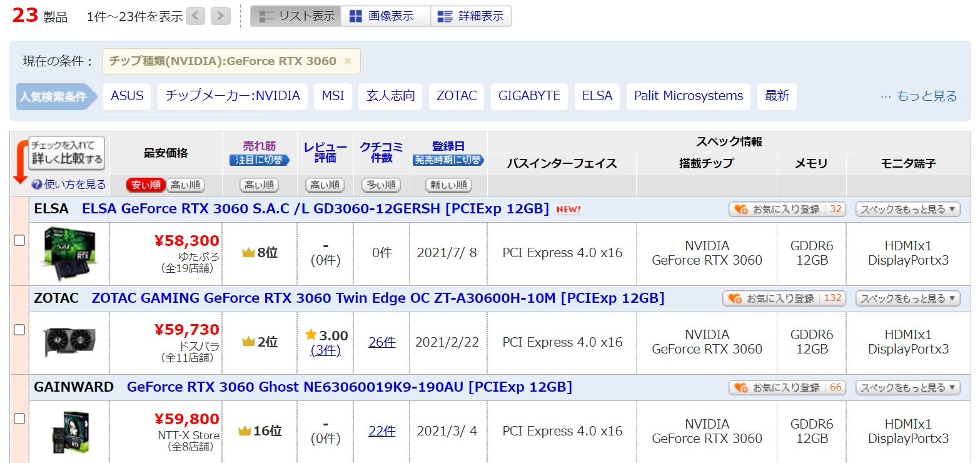Go to next results page arrow
Screen dimensions: 980x463
pyautogui.click(x=220, y=16)
